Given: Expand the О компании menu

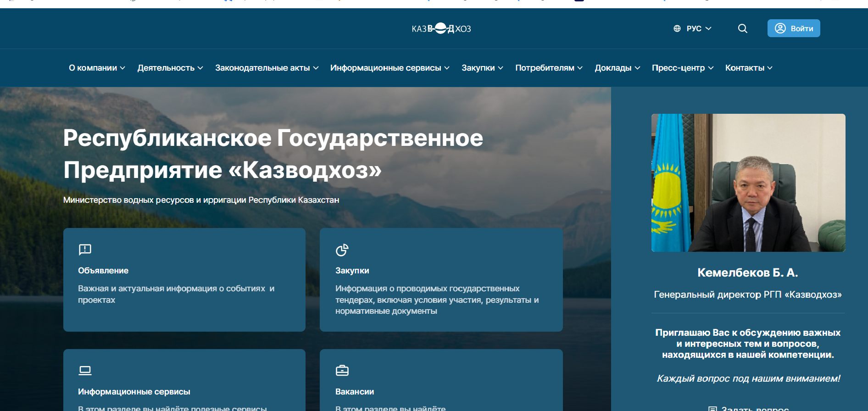Looking at the screenshot, I should (97, 68).
